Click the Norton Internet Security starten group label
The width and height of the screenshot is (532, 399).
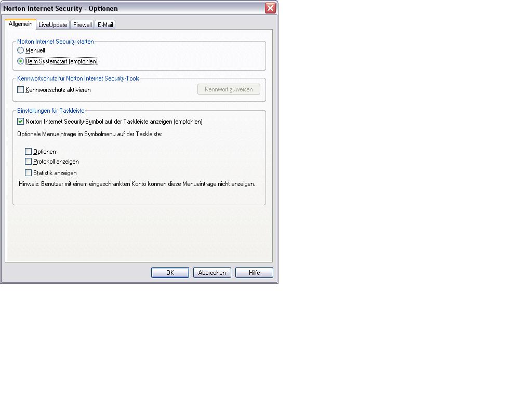[55, 42]
